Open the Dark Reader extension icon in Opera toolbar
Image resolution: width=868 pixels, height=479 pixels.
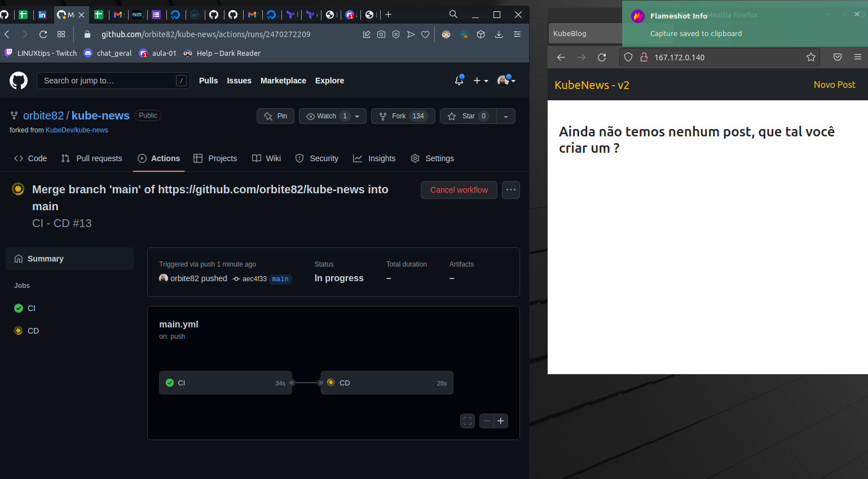coord(446,34)
